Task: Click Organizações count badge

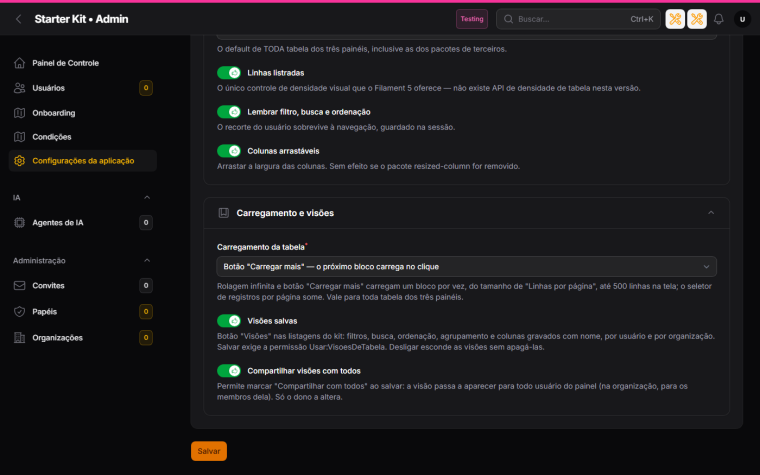Action: [146, 338]
